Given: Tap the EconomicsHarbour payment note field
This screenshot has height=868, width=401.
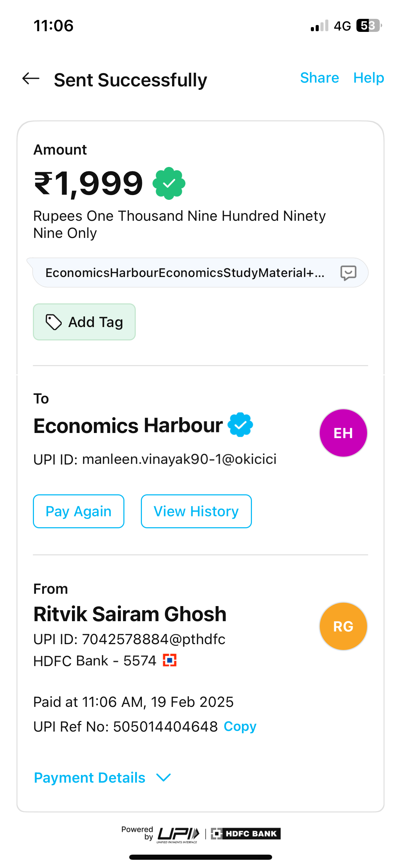Looking at the screenshot, I should pyautogui.click(x=185, y=273).
